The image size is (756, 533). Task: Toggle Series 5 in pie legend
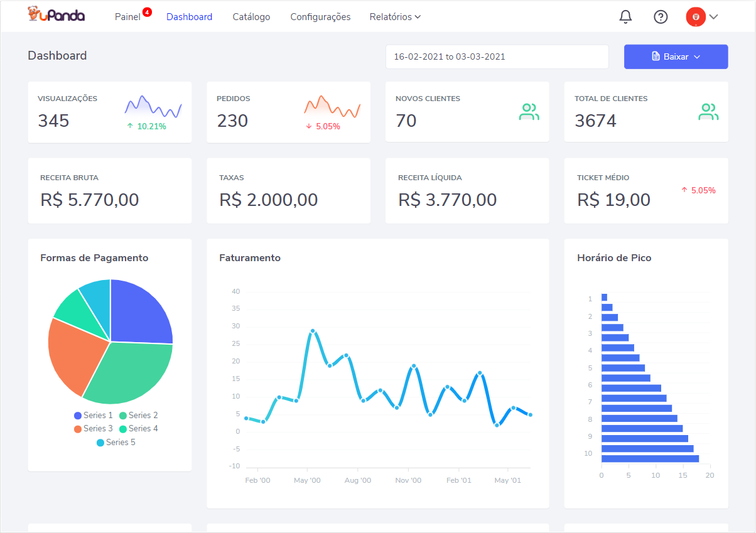(116, 442)
